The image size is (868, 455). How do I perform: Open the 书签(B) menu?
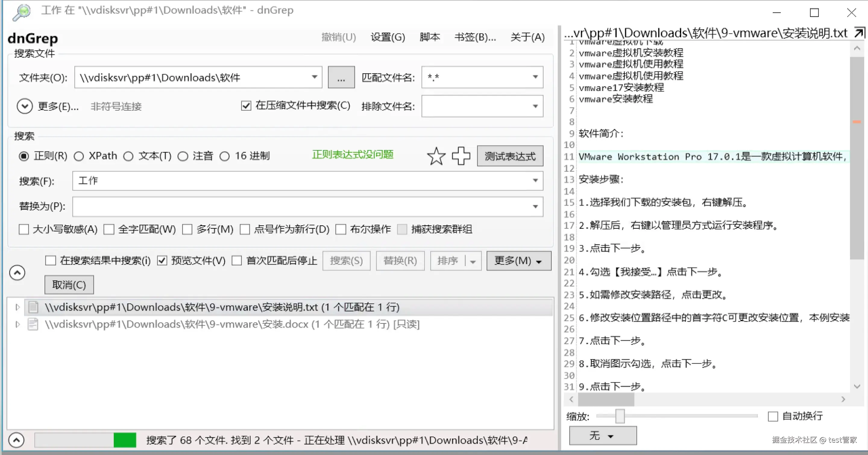click(475, 37)
